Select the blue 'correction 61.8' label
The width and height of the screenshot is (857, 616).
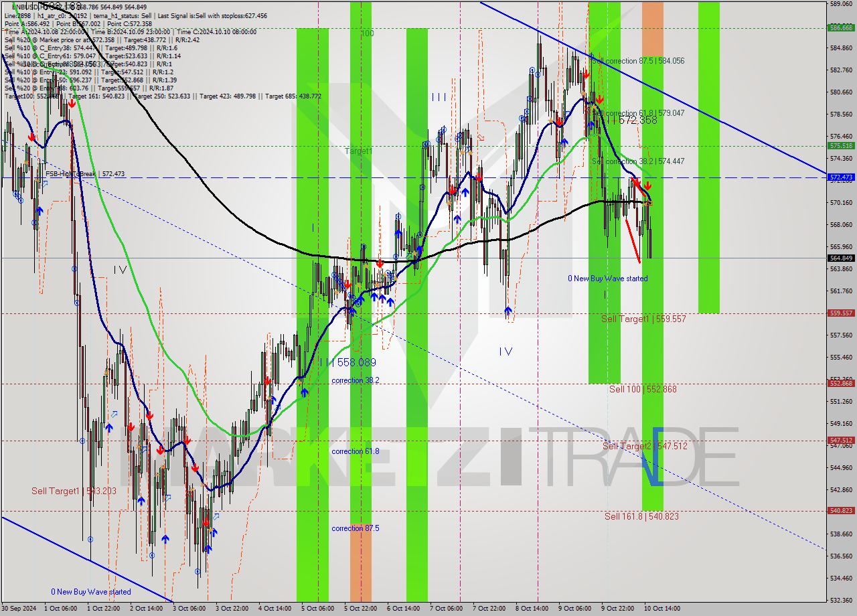click(356, 451)
